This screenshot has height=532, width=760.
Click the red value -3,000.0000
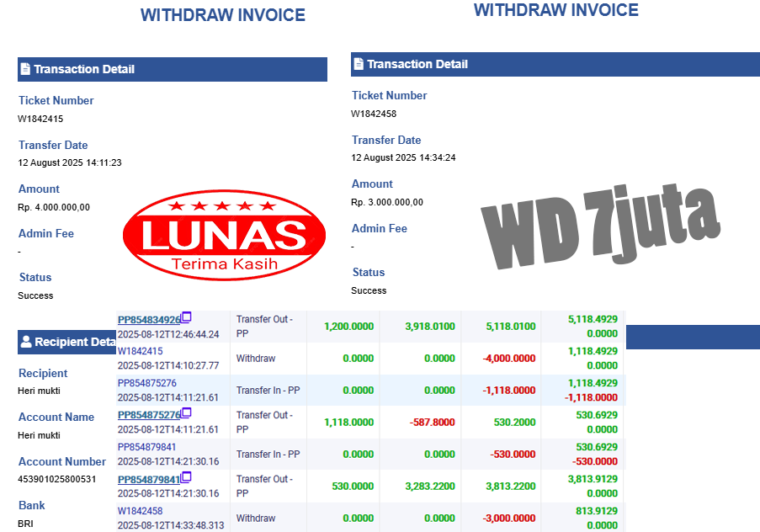click(509, 519)
